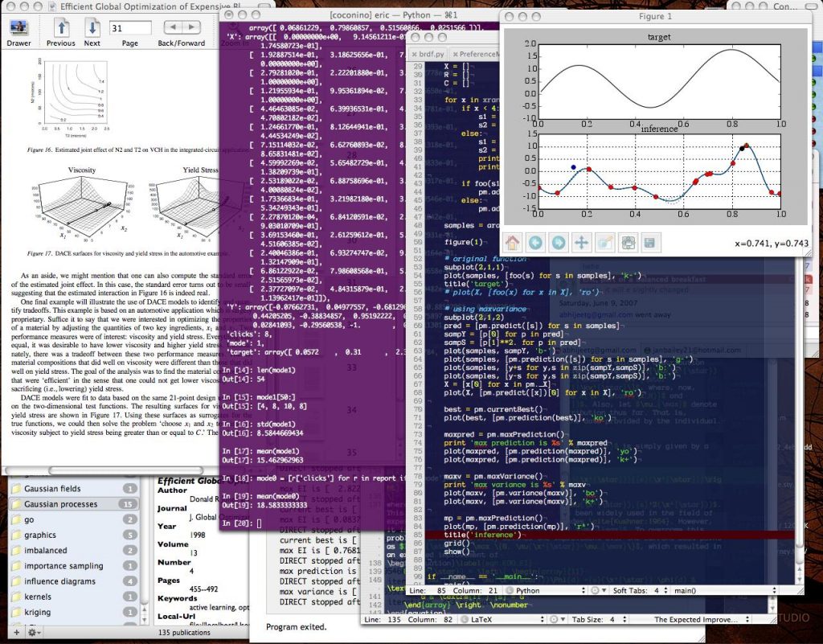Click the Forward arrow in Back/Forward control
Image resolution: width=823 pixels, height=644 pixels.
click(x=191, y=27)
